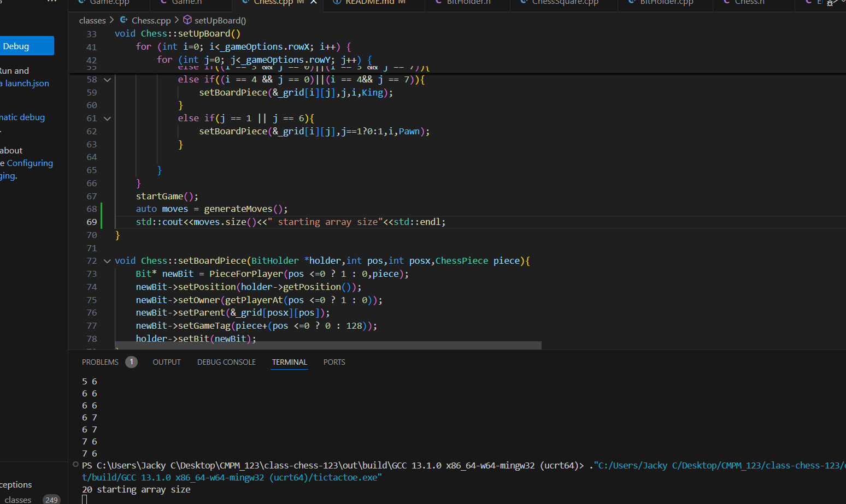The height and width of the screenshot is (504, 846).
Task: Click the problems count badge showing 1
Action: pyautogui.click(x=131, y=362)
